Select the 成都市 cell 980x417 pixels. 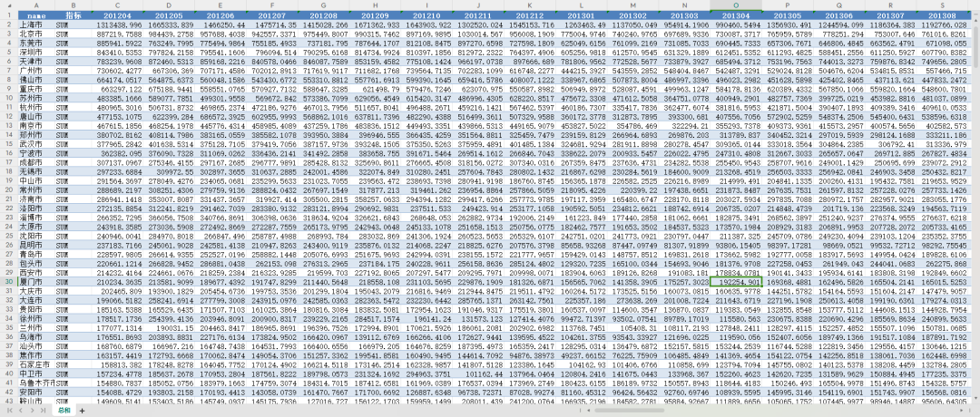coord(37,160)
